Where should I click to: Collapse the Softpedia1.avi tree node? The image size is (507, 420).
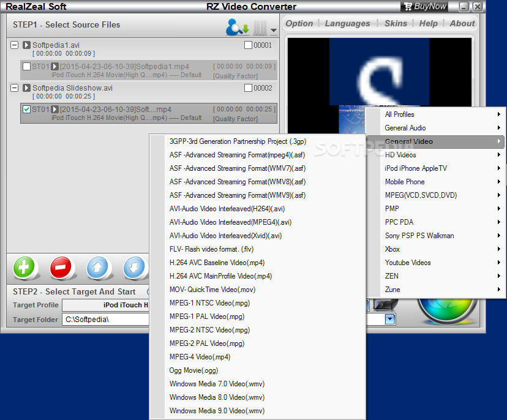coord(14,45)
